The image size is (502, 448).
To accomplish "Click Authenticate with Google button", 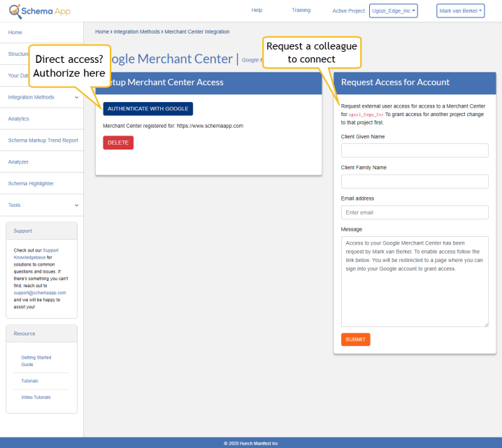I will [148, 109].
